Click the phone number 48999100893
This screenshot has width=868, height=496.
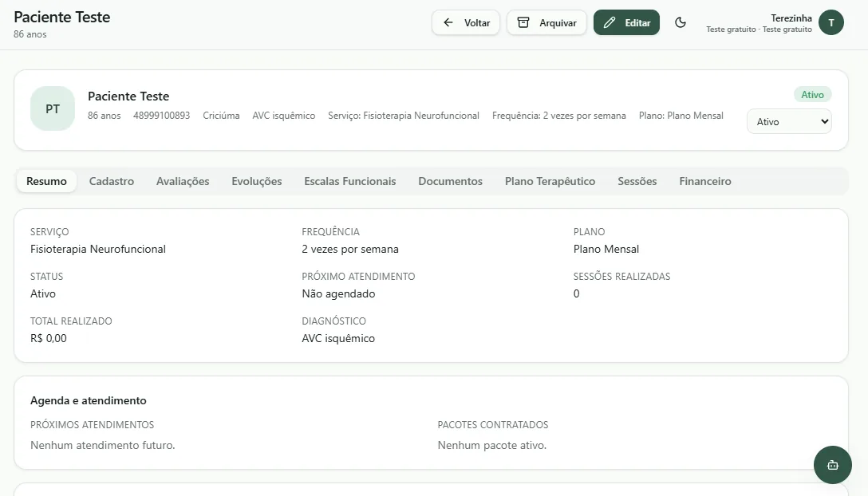[x=162, y=115]
